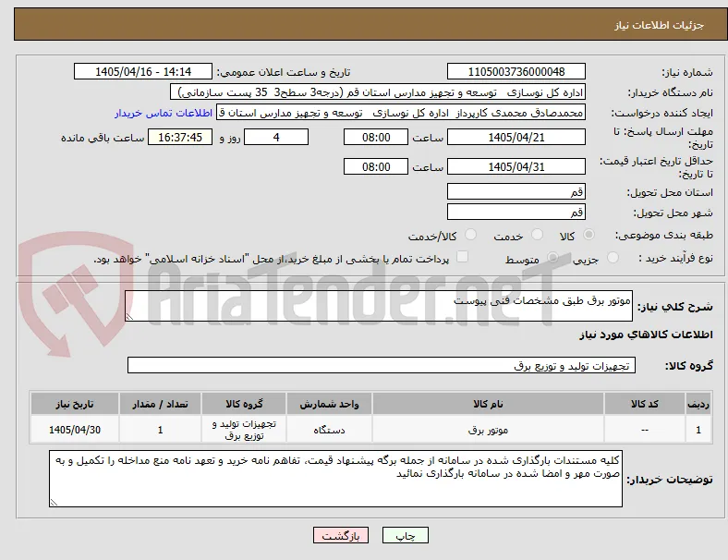Click the buyer organization name field
The image size is (728, 560).
[378, 91]
